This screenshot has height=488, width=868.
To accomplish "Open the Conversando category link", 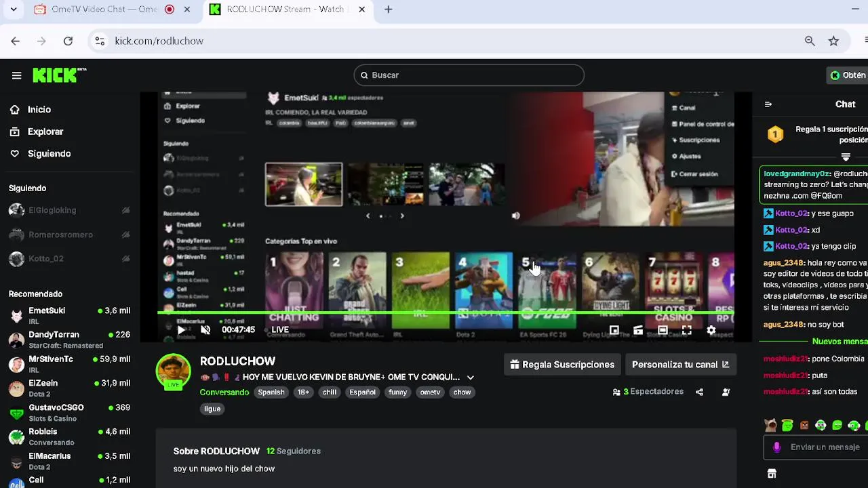I will pos(224,392).
